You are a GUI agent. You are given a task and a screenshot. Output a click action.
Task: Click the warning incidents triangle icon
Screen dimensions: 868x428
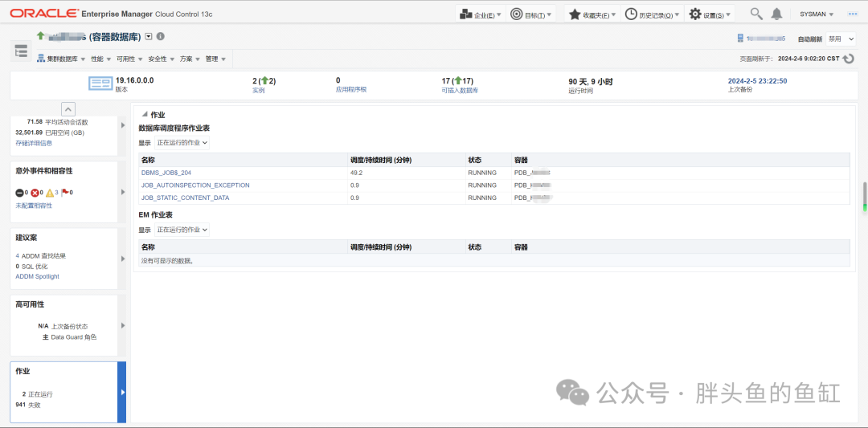point(50,193)
